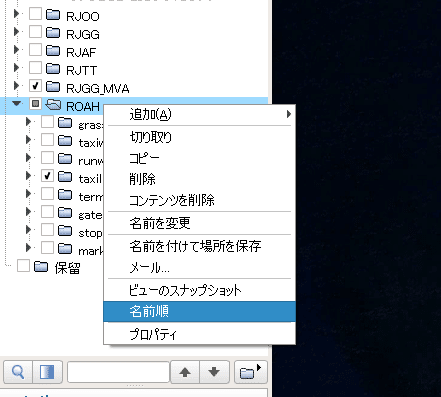Expand the gras subfolder
Viewport: 441px width, 397px height.
[28, 122]
